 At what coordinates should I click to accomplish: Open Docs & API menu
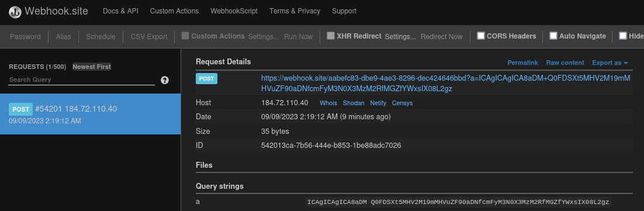point(120,11)
